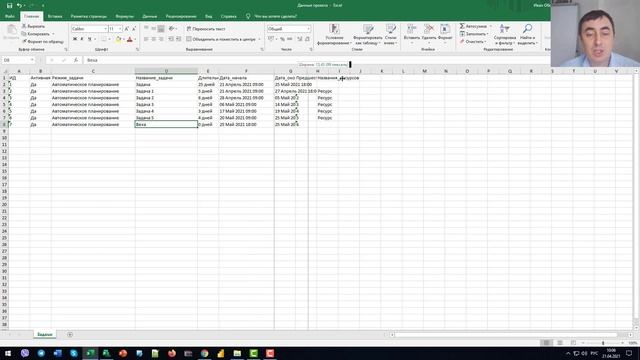Click the Undo arrow icon
This screenshot has width=640, height=360.
19,5
